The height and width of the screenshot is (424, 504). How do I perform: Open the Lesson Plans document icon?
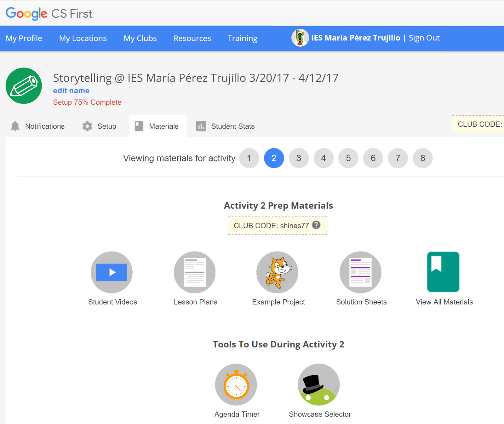195,272
